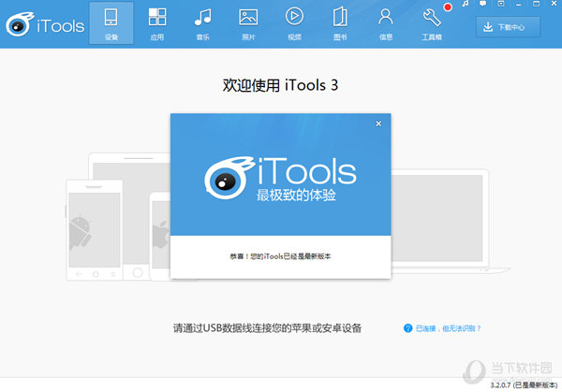Switch to the 视频 (Video) section

pyautogui.click(x=294, y=22)
